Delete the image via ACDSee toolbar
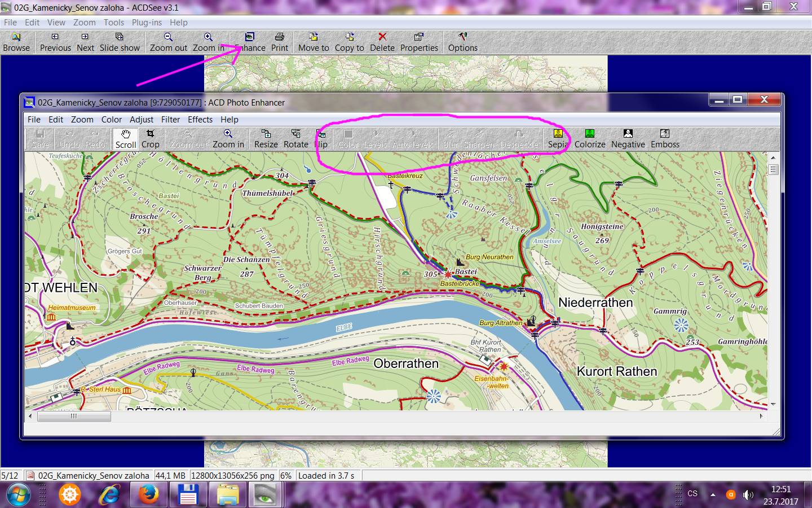The image size is (812, 508). coord(382,42)
